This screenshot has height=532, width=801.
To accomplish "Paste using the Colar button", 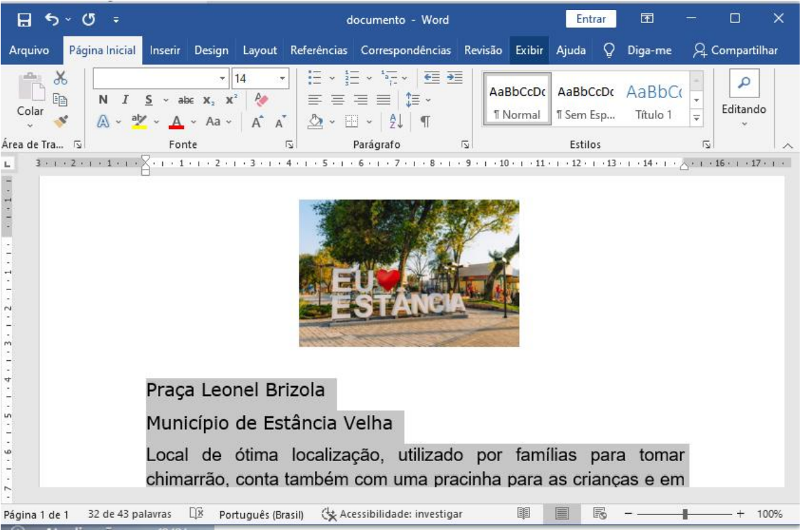I will [30, 94].
